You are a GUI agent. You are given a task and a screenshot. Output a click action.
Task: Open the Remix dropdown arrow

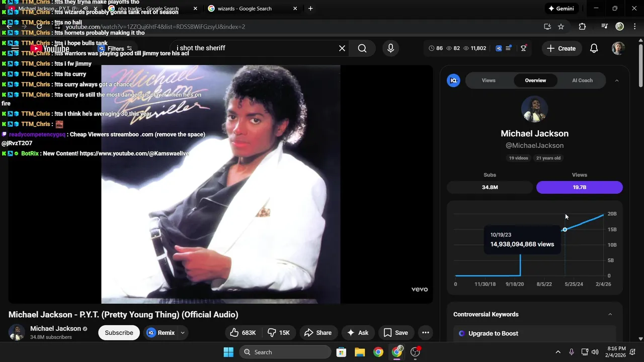tap(183, 333)
